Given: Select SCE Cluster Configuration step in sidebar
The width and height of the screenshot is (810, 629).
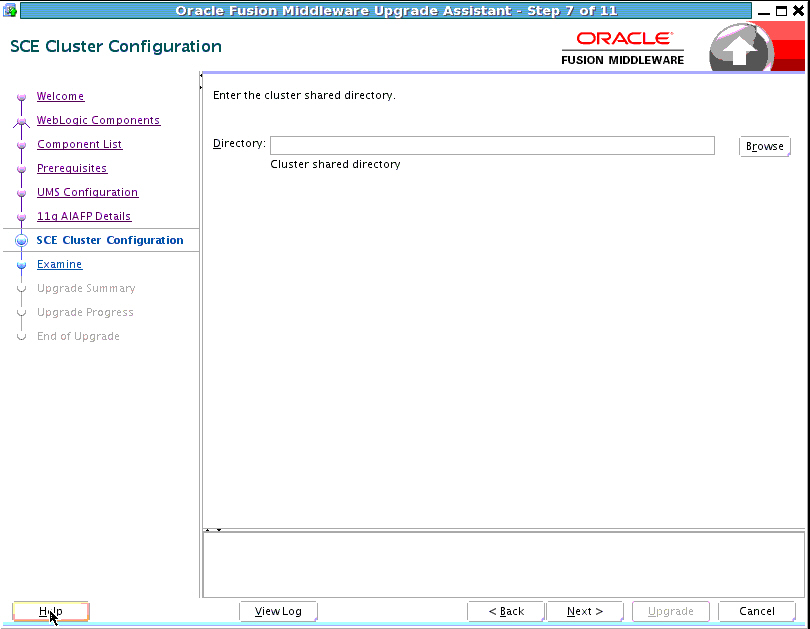Looking at the screenshot, I should 110,241.
